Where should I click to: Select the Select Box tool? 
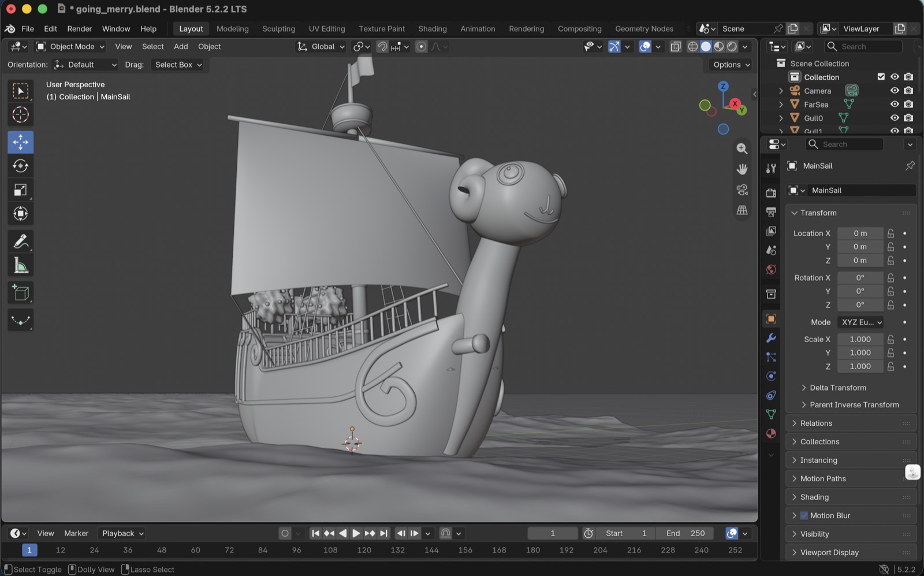[20, 91]
